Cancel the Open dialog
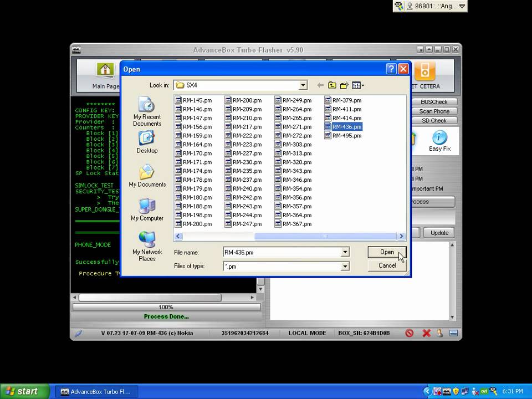The image size is (532, 399). pos(387,265)
